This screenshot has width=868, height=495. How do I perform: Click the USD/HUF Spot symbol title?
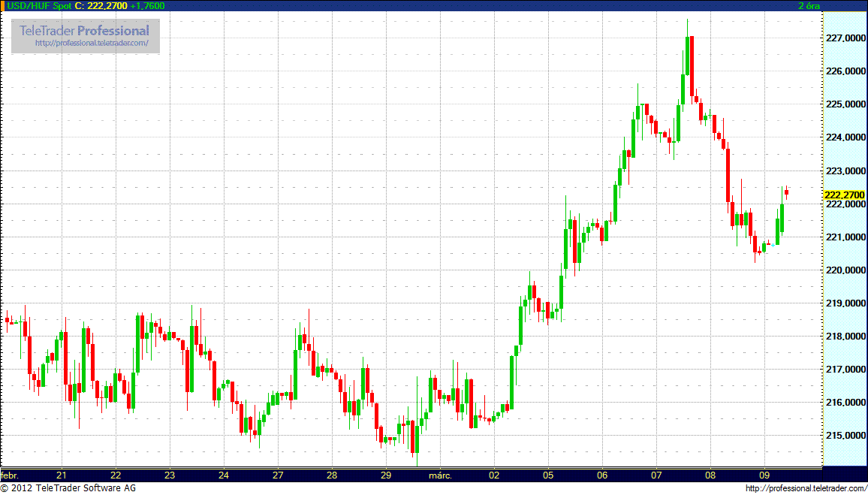39,6
